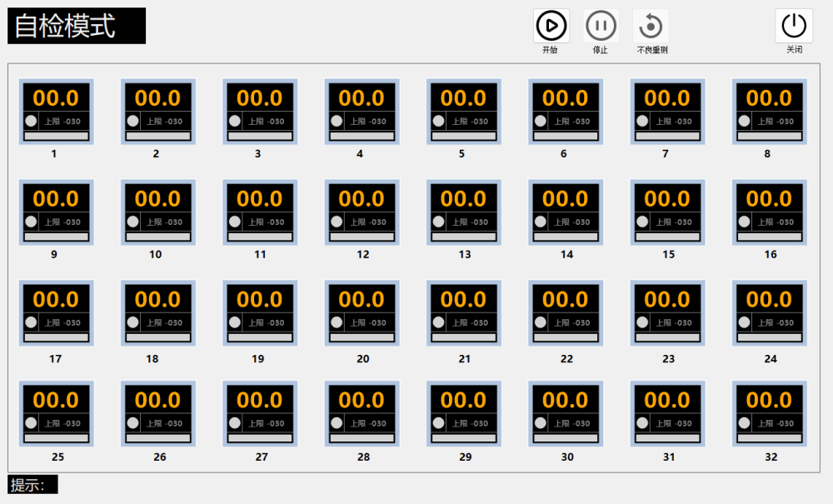Click the progress bar under station 22
The height and width of the screenshot is (504, 833).
click(x=566, y=337)
